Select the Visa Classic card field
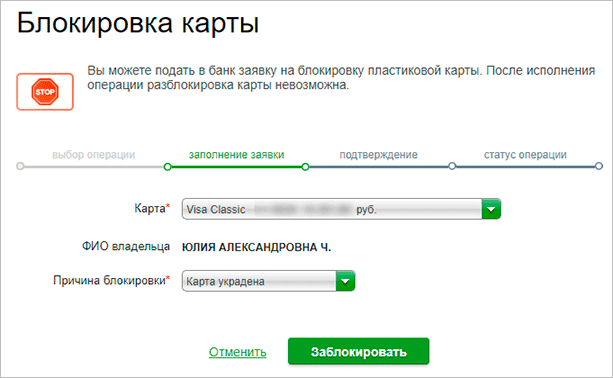The width and height of the screenshot is (613, 378). click(341, 209)
